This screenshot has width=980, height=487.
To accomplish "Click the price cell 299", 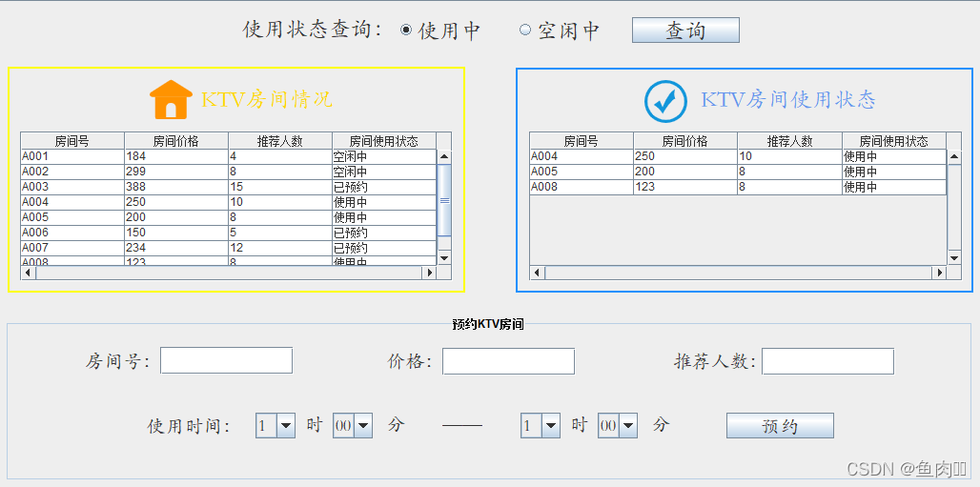I will (176, 172).
